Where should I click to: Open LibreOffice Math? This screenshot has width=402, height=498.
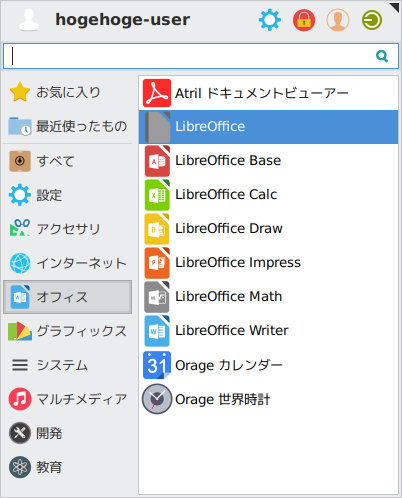268,297
